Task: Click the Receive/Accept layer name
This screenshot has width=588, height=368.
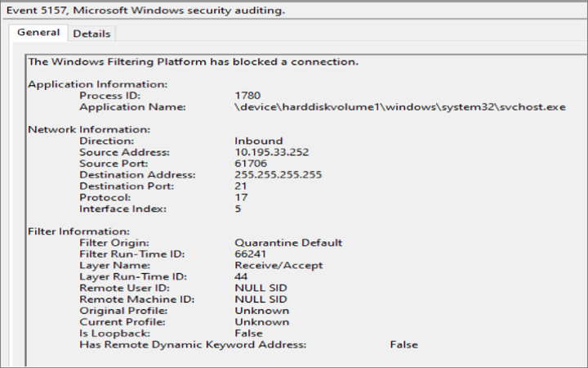Action: 278,265
